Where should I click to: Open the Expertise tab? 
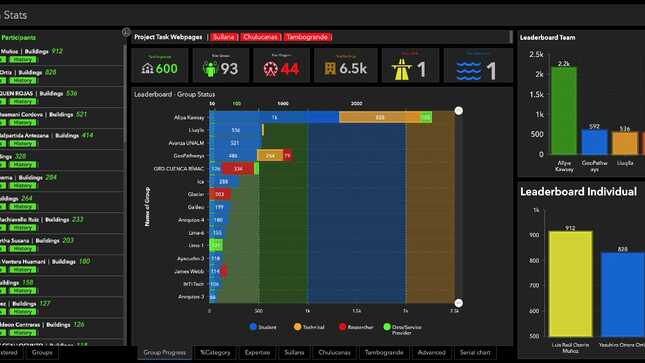[258, 353]
